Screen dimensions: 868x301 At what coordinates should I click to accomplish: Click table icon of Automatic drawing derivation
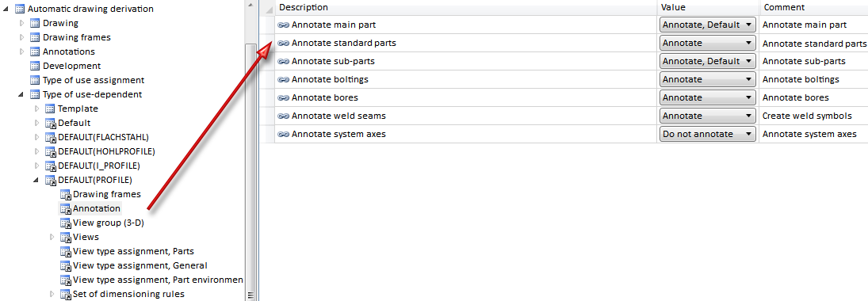pyautogui.click(x=20, y=9)
